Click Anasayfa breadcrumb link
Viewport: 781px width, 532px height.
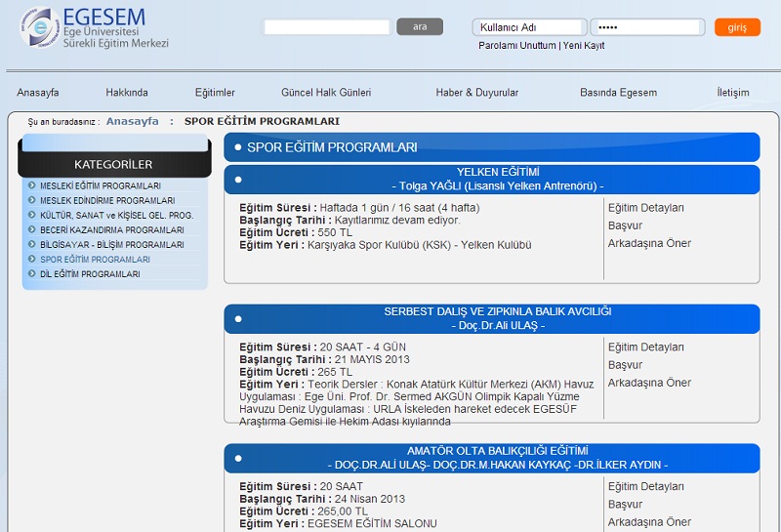point(133,121)
